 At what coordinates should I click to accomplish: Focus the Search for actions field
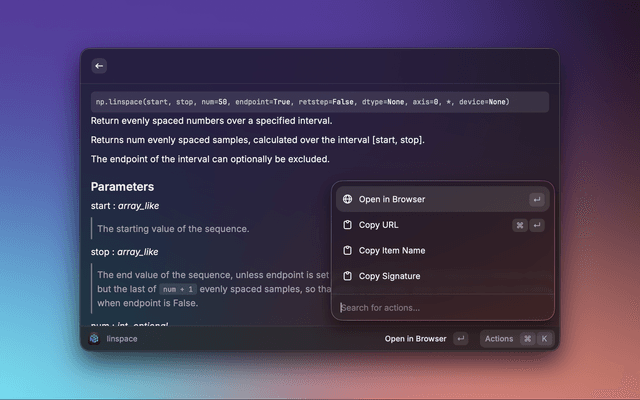[440, 308]
